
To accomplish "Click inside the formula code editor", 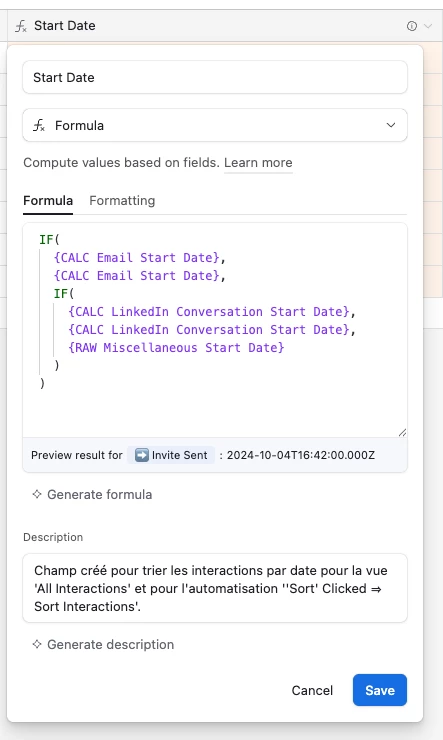I will click(x=215, y=330).
